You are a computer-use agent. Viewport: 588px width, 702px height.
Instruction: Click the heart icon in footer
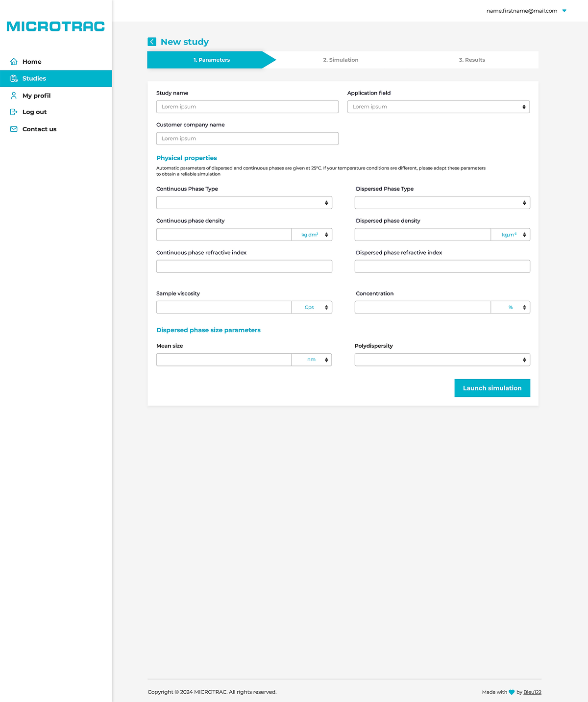pos(512,692)
